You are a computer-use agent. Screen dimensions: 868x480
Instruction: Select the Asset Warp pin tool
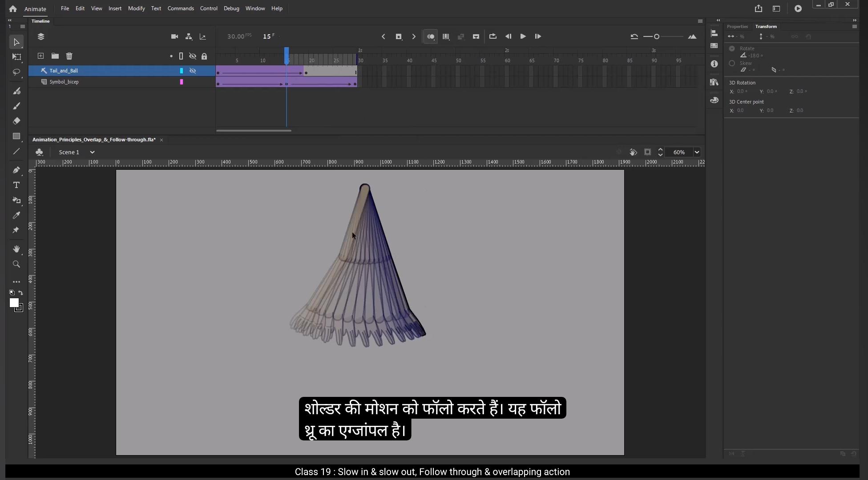tap(16, 230)
